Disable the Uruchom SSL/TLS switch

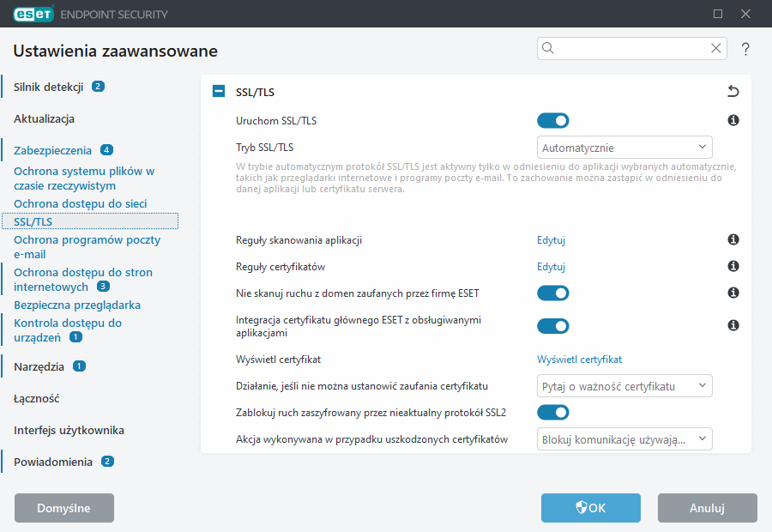[553, 120]
